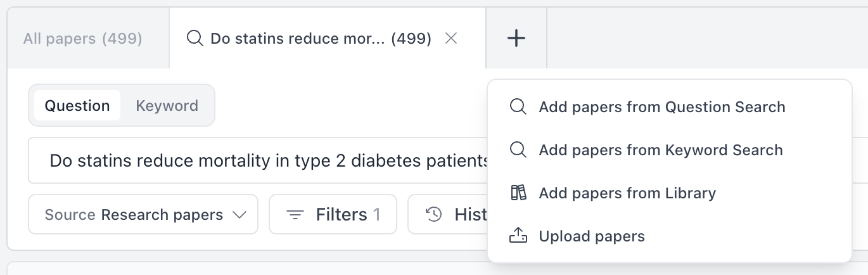Click the Upload papers icon
The image size is (868, 275).
518,236
